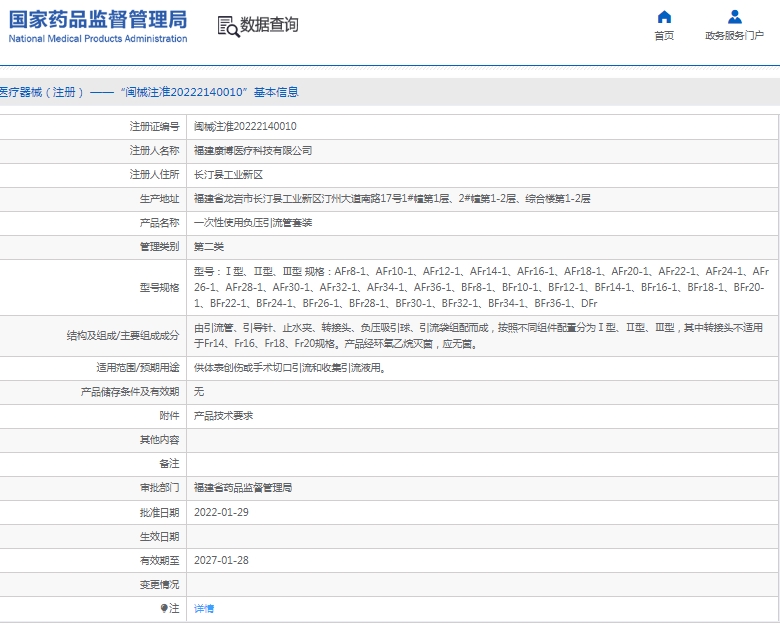Viewport: 780px width, 629px height.
Task: Click the 型号规格 specification value text
Action: tap(482, 287)
